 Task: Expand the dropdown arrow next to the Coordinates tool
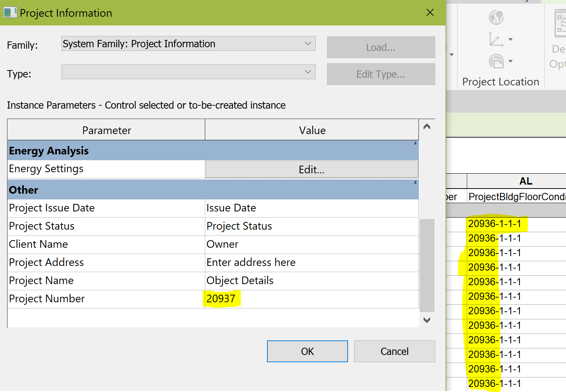pos(511,40)
